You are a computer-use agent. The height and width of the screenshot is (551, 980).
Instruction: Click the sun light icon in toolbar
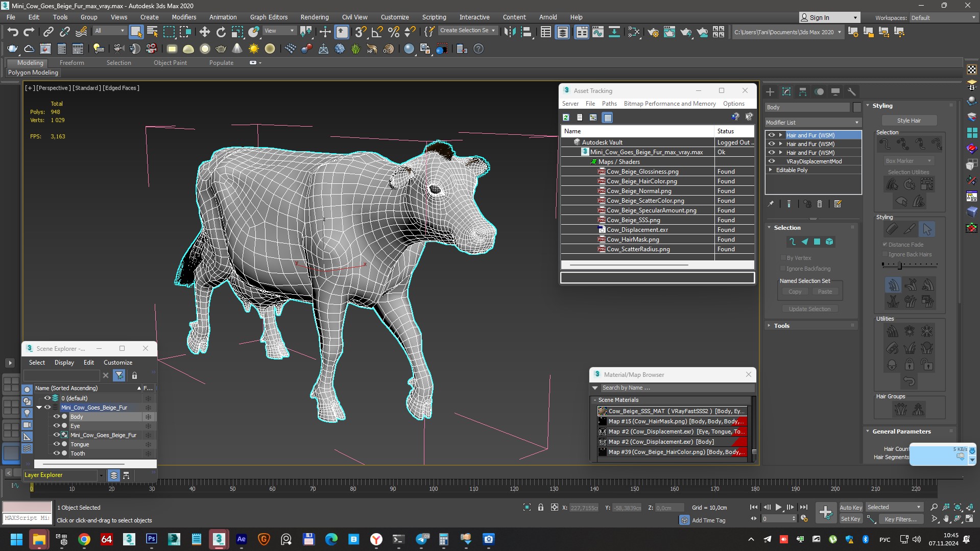click(253, 49)
